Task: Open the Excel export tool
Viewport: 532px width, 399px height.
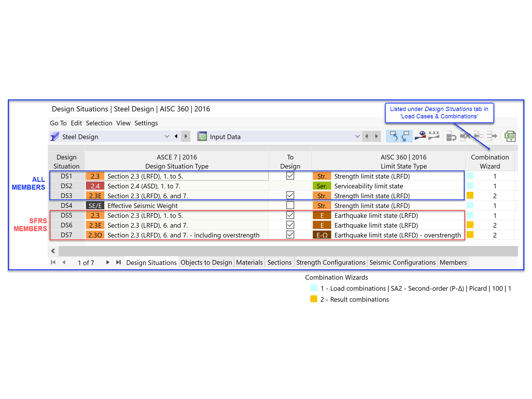Action: [x=510, y=136]
